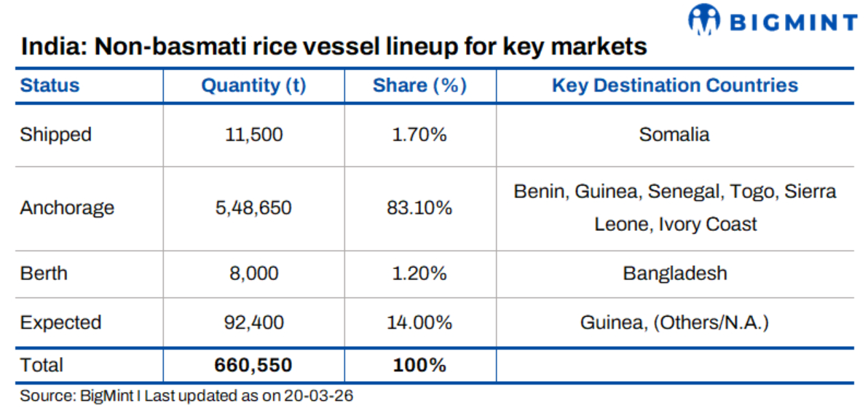Click the 1.70% share cell
The image size is (868, 416).
(419, 135)
